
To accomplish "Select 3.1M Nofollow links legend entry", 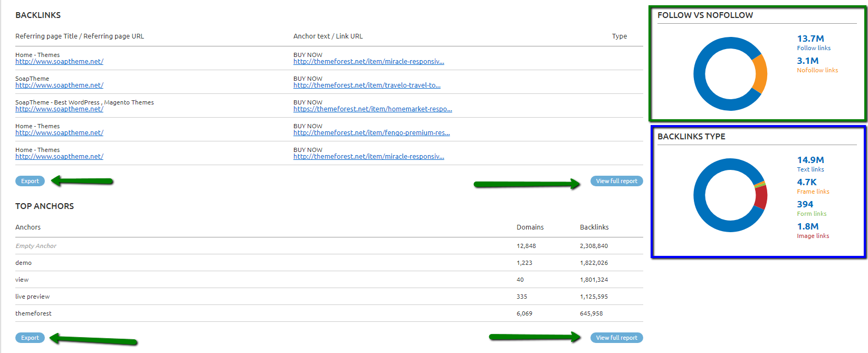I will tap(817, 65).
